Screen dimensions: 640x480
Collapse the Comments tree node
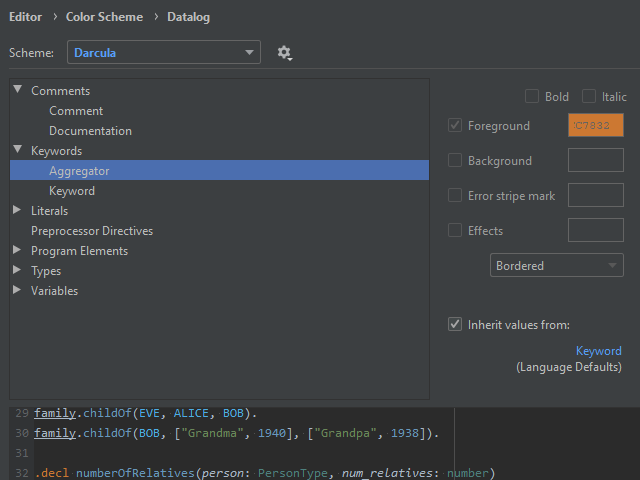point(17,89)
